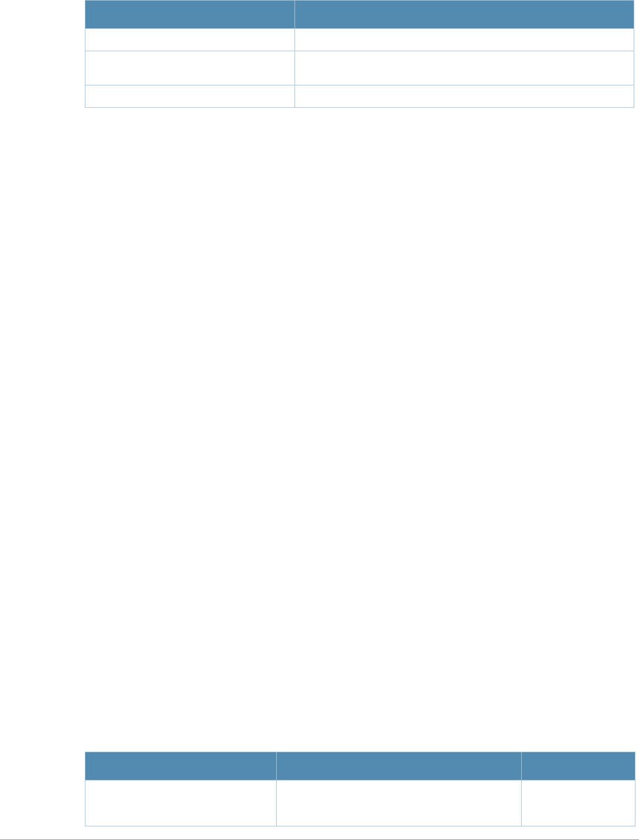Image resolution: width=639 pixels, height=840 pixels.
Task: Click the bottom table's first blue header cell
Action: [181, 766]
